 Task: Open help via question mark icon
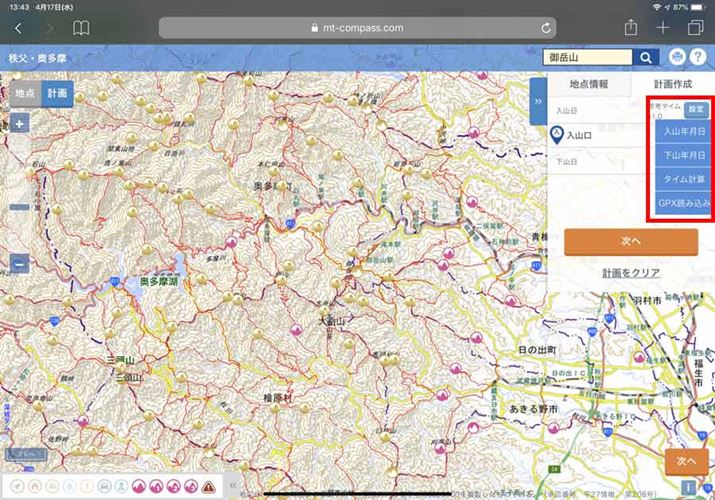[x=697, y=58]
